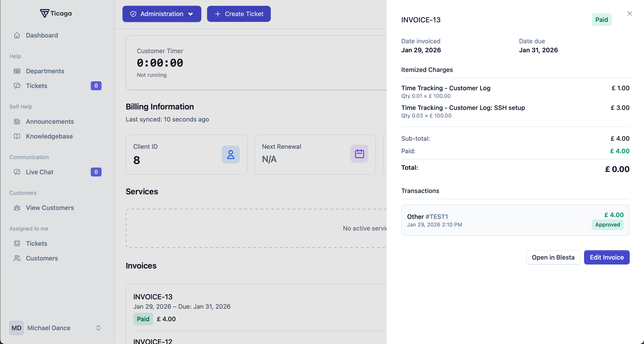The image size is (644, 344).
Task: Click the user icon on the Client ID card
Action: 230,154
